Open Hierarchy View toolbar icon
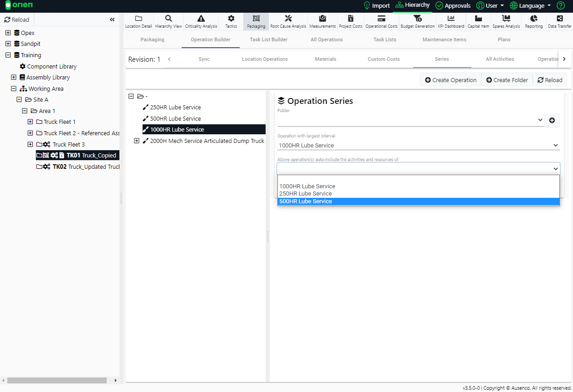The height and width of the screenshot is (392, 573). click(168, 21)
